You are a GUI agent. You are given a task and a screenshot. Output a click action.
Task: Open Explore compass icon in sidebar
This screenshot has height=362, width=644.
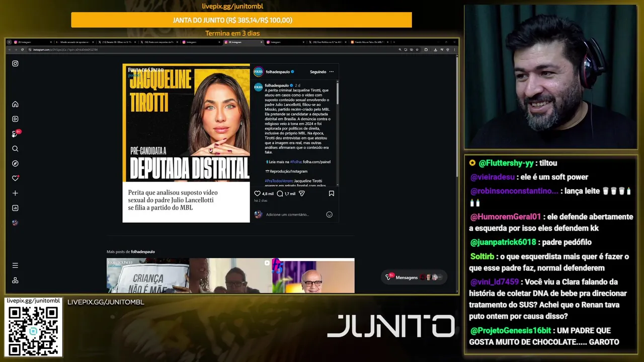[x=15, y=163]
